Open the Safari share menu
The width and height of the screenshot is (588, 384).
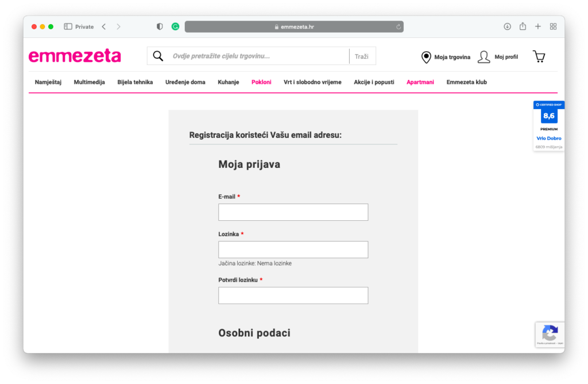click(x=523, y=26)
